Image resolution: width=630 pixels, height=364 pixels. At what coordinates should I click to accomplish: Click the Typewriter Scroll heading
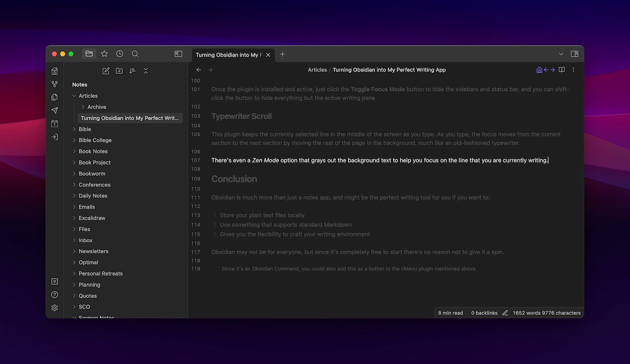(x=241, y=116)
